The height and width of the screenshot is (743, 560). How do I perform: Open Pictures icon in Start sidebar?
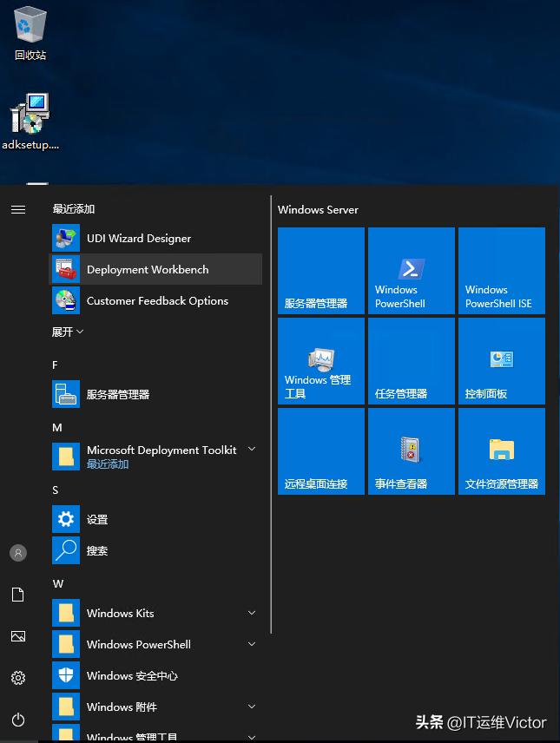pyautogui.click(x=18, y=636)
